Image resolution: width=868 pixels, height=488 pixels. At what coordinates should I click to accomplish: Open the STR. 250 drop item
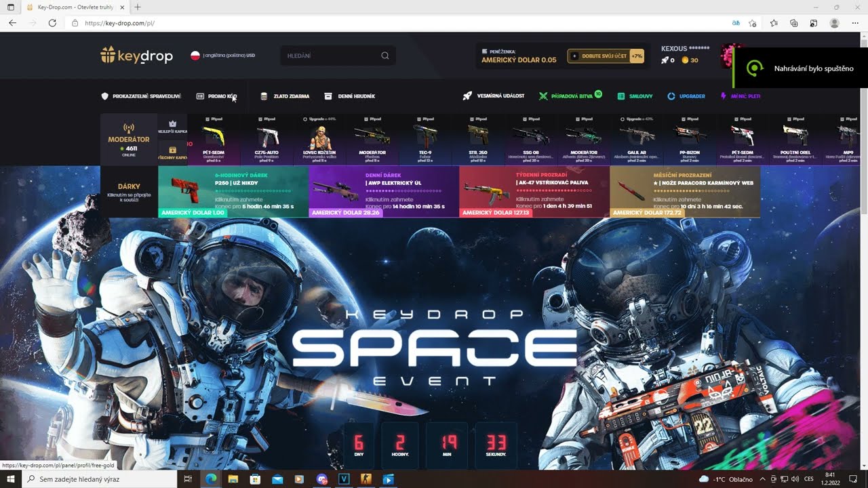478,139
